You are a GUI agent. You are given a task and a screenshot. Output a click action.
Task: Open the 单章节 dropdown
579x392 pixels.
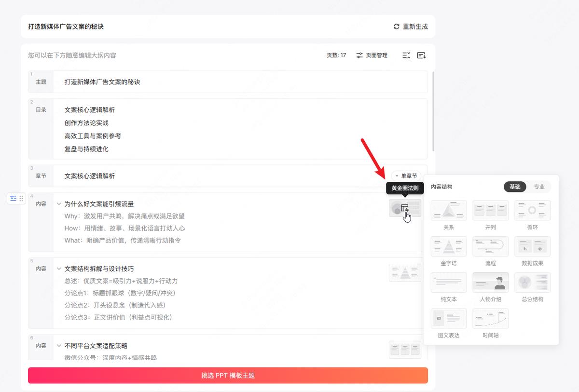click(406, 176)
